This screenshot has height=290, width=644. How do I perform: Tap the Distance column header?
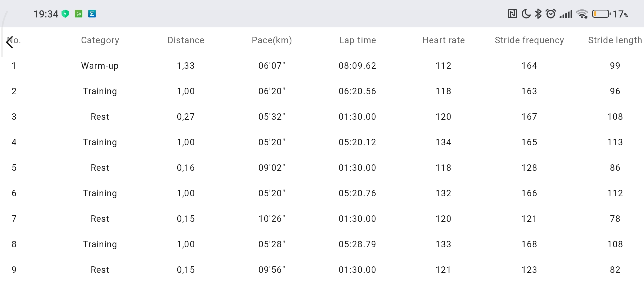click(186, 40)
